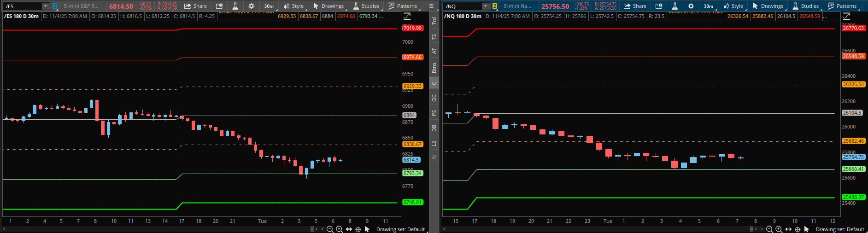Open Patterns menu on /NQ chart
Screen dimensions: 868x233
[x=842, y=6]
